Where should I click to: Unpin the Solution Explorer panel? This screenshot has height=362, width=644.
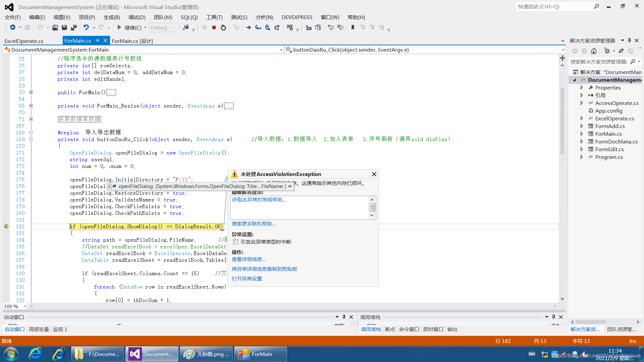click(629, 40)
